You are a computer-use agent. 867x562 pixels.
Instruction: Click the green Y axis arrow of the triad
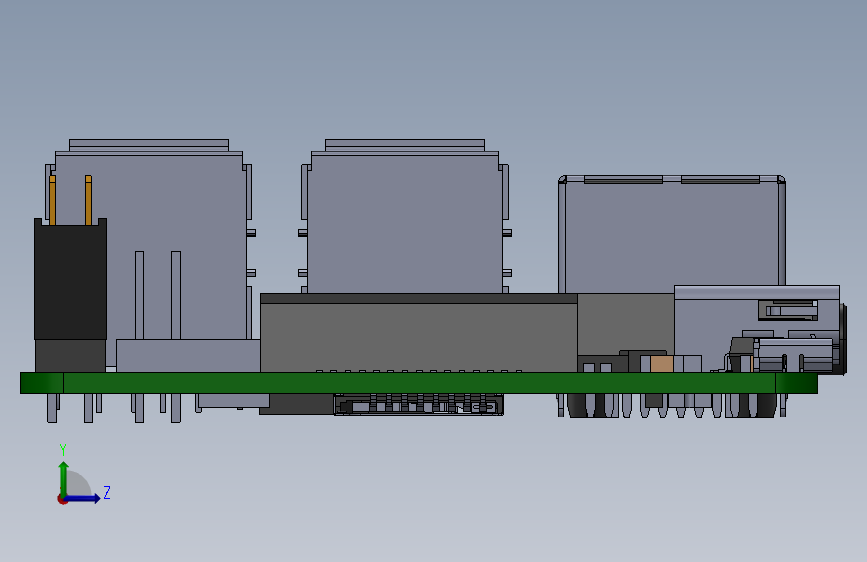pyautogui.click(x=64, y=480)
